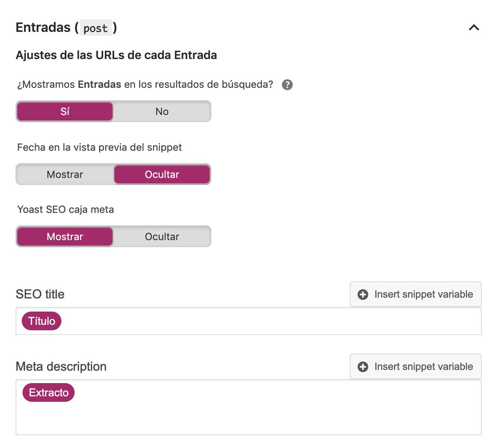Select Sí to show Entradas in search
The width and height of the screenshot is (495, 448).
pos(65,111)
